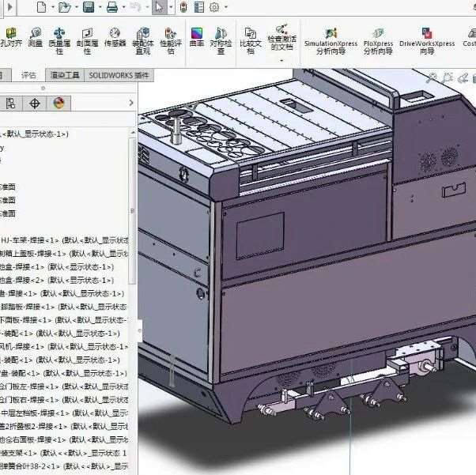Viewport: 476px width, 475px height.
Task: Open 剖面属性 section properties
Action: click(87, 41)
